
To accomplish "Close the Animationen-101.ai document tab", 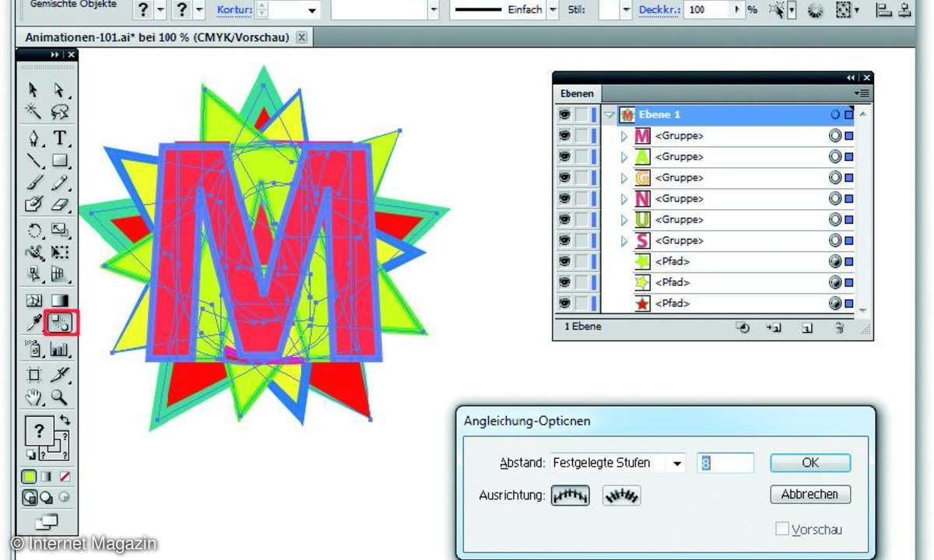I will [x=302, y=37].
